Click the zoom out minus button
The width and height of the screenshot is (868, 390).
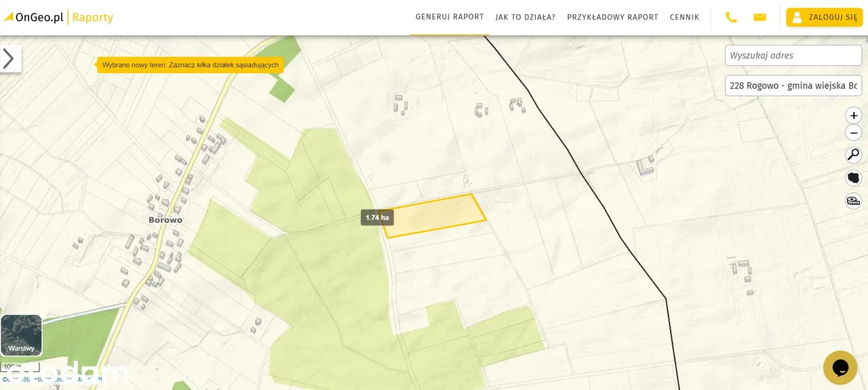(x=853, y=133)
